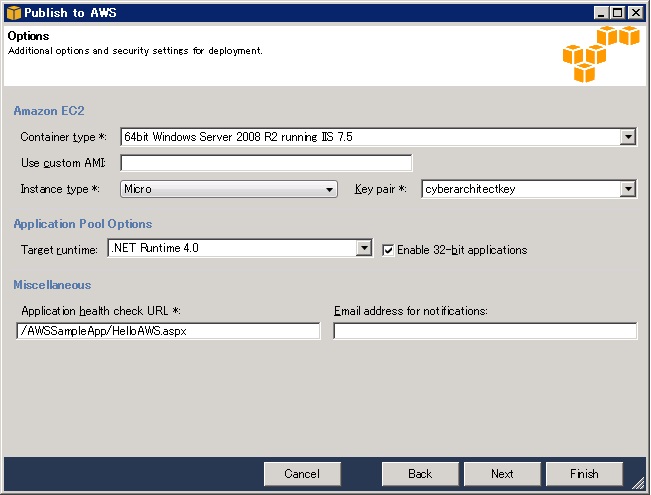The height and width of the screenshot is (495, 651).
Task: Go Back to the previous step
Action: (x=420, y=474)
